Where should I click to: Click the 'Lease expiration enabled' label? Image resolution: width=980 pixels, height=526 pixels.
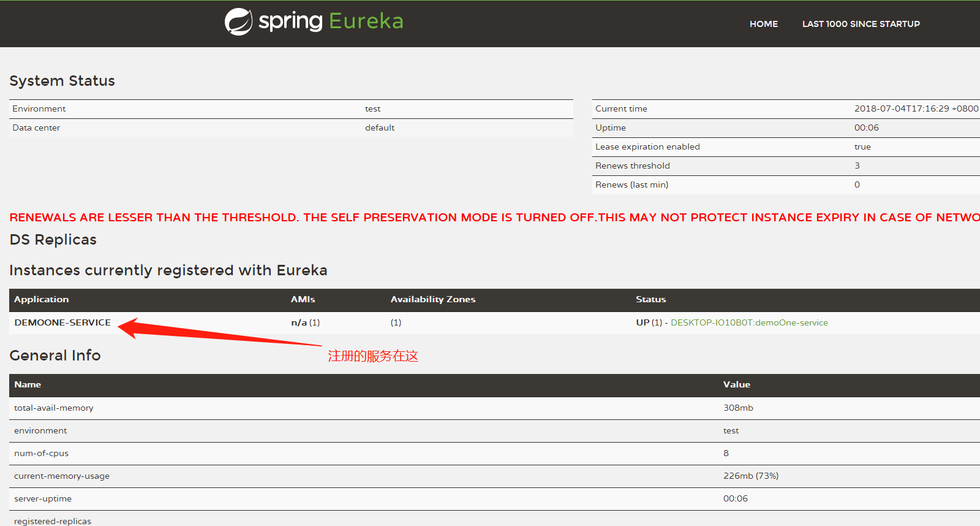click(647, 147)
